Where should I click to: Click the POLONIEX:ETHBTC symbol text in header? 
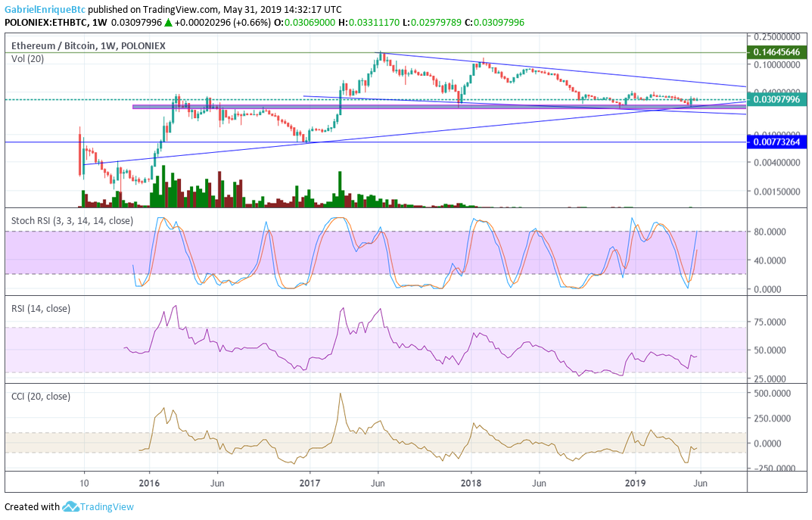[x=45, y=22]
